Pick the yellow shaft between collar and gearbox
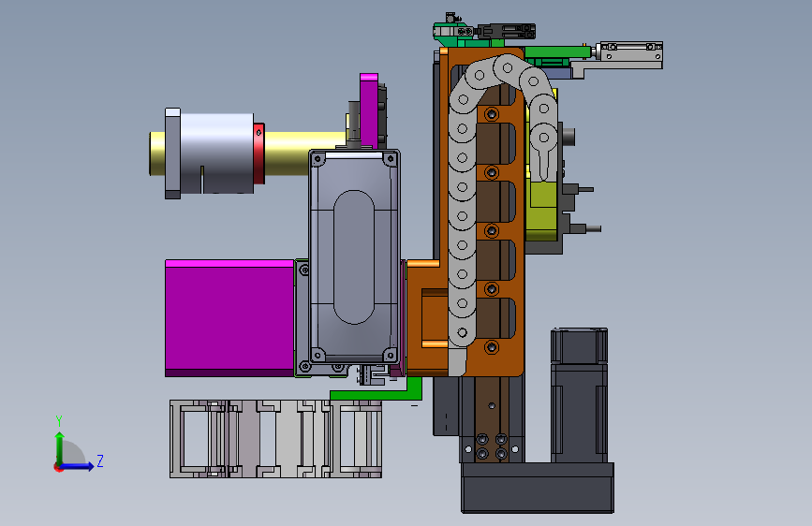 click(x=305, y=153)
